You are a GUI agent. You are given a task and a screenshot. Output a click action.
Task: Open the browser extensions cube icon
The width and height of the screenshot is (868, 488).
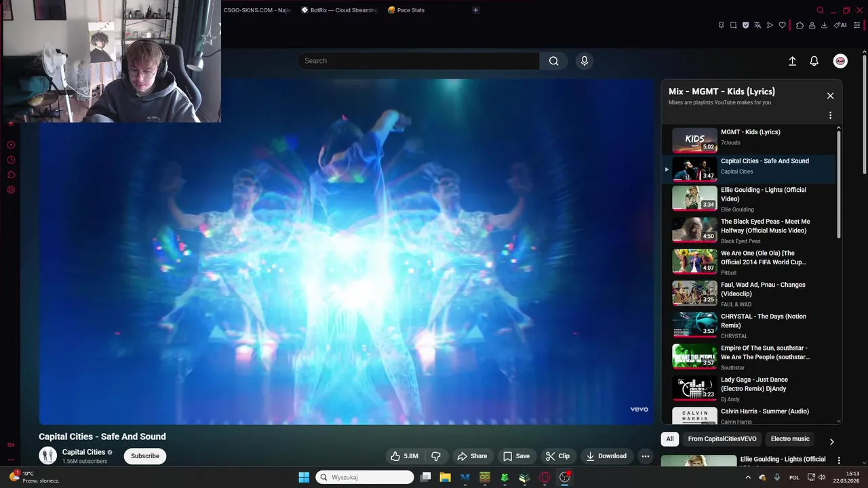[800, 25]
